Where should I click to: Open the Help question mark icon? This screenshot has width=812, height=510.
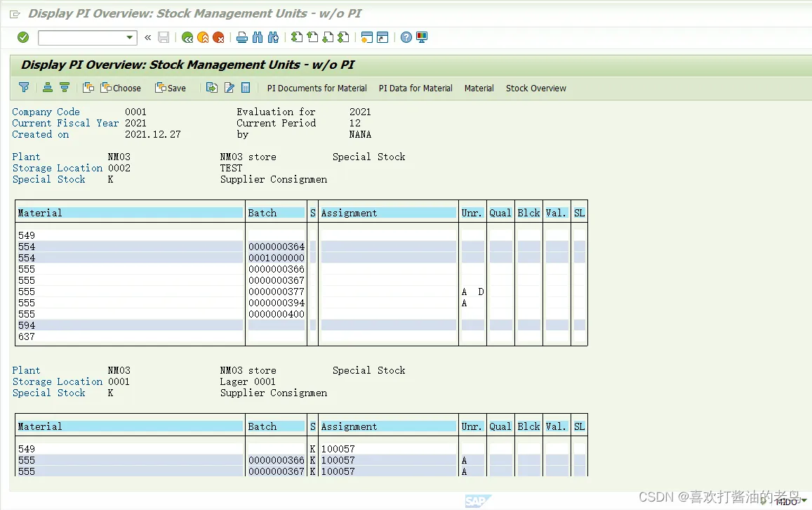(x=406, y=37)
